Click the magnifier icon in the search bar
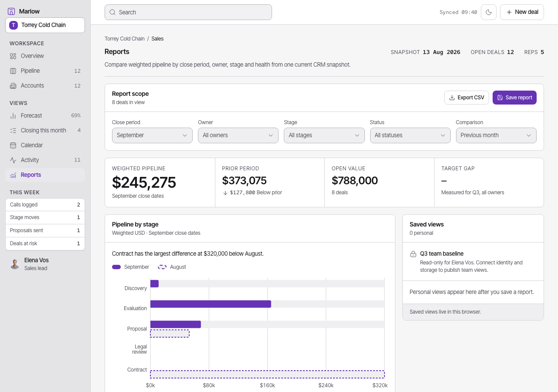 tap(112, 12)
